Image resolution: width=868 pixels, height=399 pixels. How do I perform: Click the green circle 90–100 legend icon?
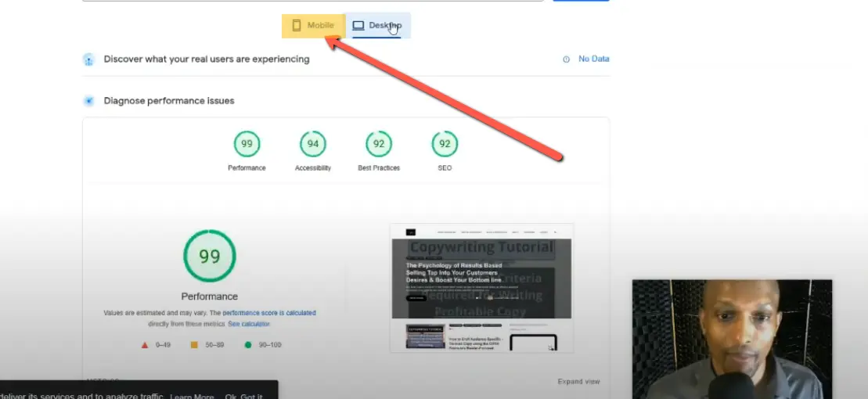248,345
